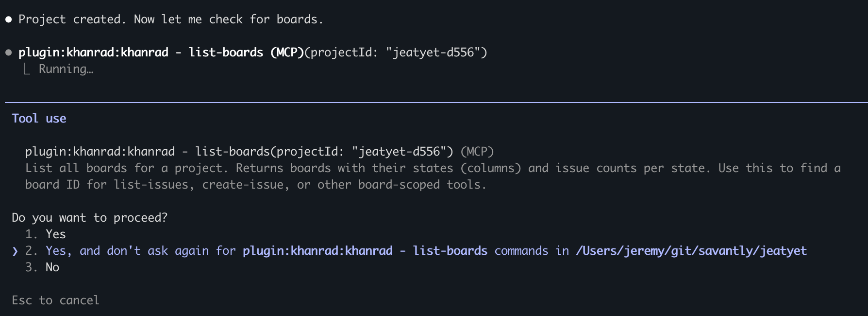Click the branch corner icon beside "Running…"

pyautogui.click(x=27, y=70)
